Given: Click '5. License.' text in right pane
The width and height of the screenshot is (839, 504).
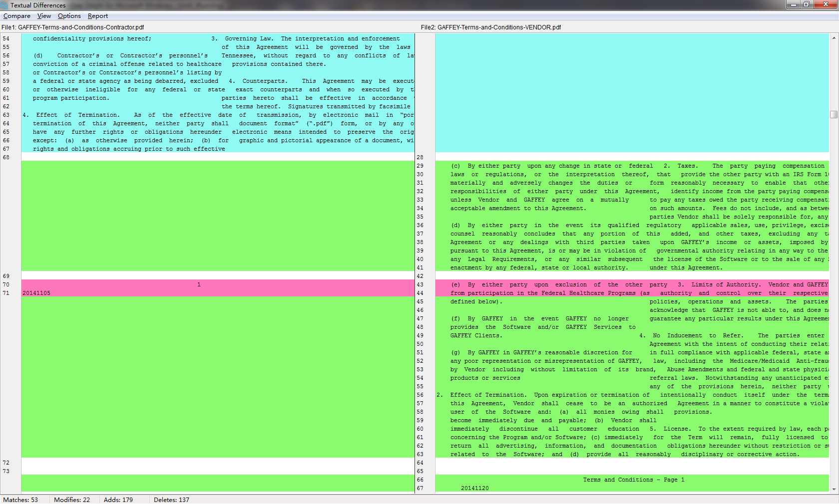Looking at the screenshot, I should [x=670, y=429].
